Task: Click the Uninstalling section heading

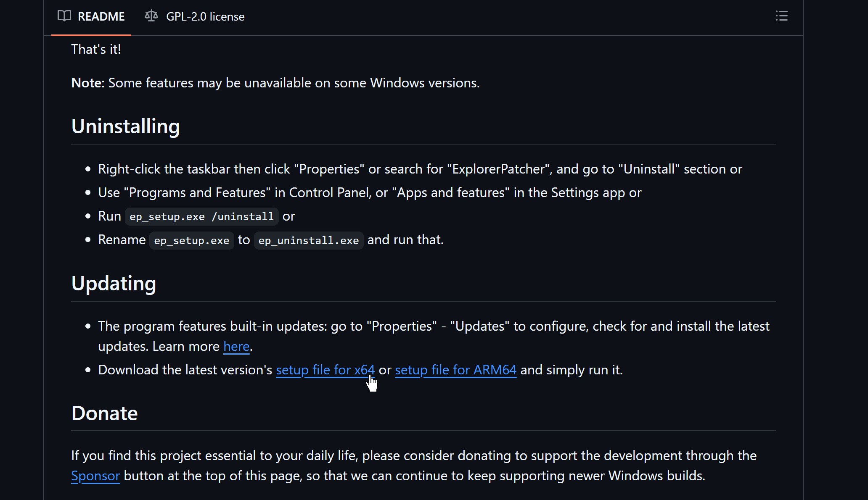Action: 126,126
